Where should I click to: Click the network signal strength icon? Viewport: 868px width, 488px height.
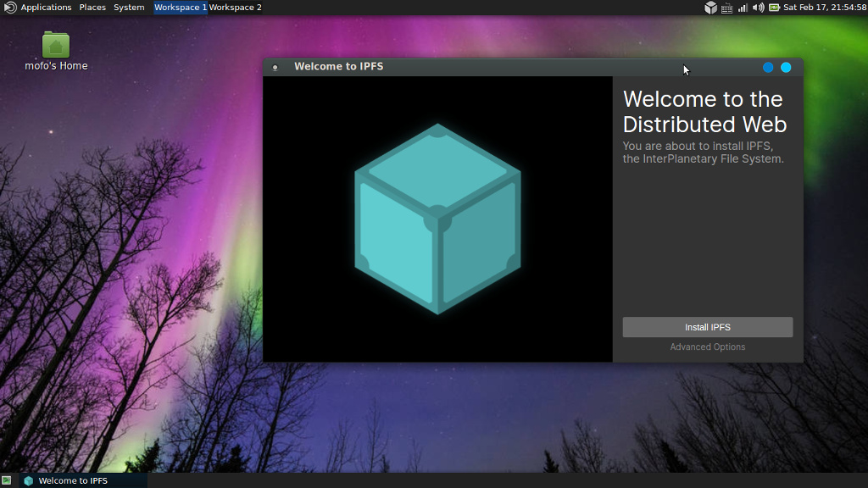click(x=743, y=8)
